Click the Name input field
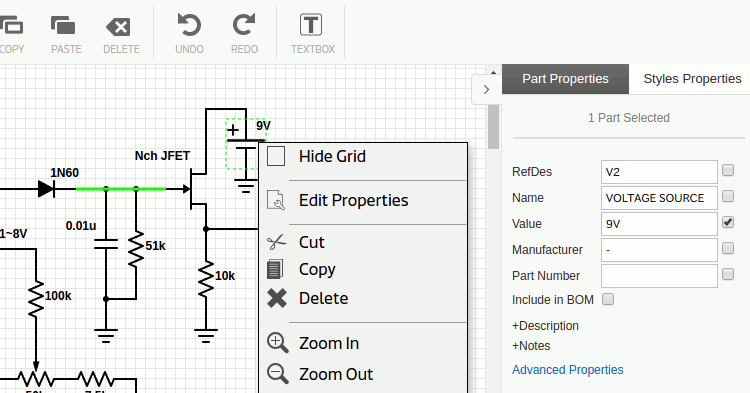Screen dimensions: 750x393 point(659,198)
